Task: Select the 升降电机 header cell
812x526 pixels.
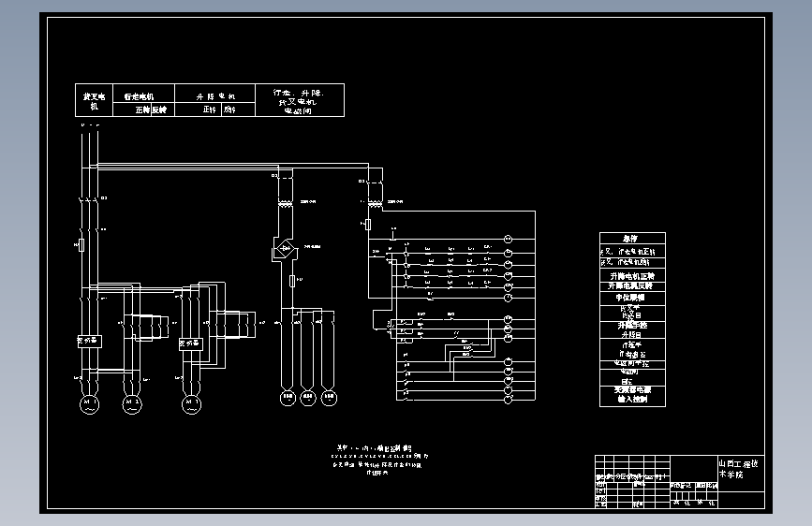Action: [214, 94]
